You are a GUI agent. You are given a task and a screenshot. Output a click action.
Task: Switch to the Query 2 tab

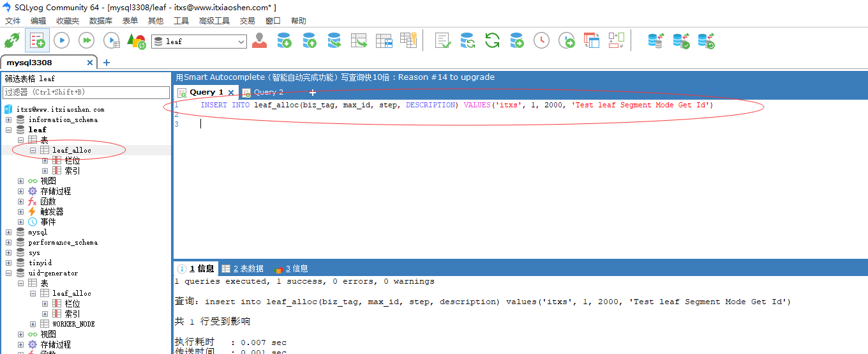pos(269,92)
